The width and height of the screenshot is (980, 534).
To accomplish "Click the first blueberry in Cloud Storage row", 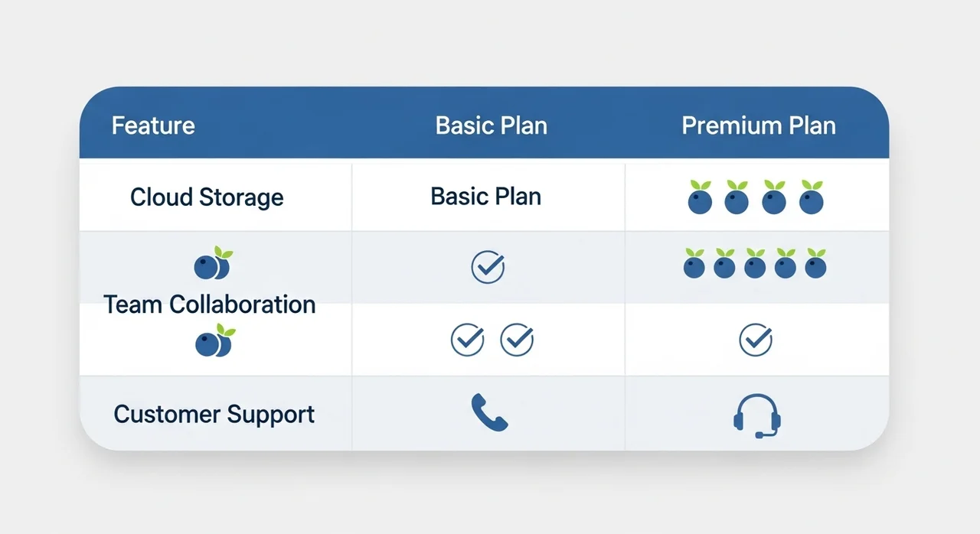I will 700,199.
